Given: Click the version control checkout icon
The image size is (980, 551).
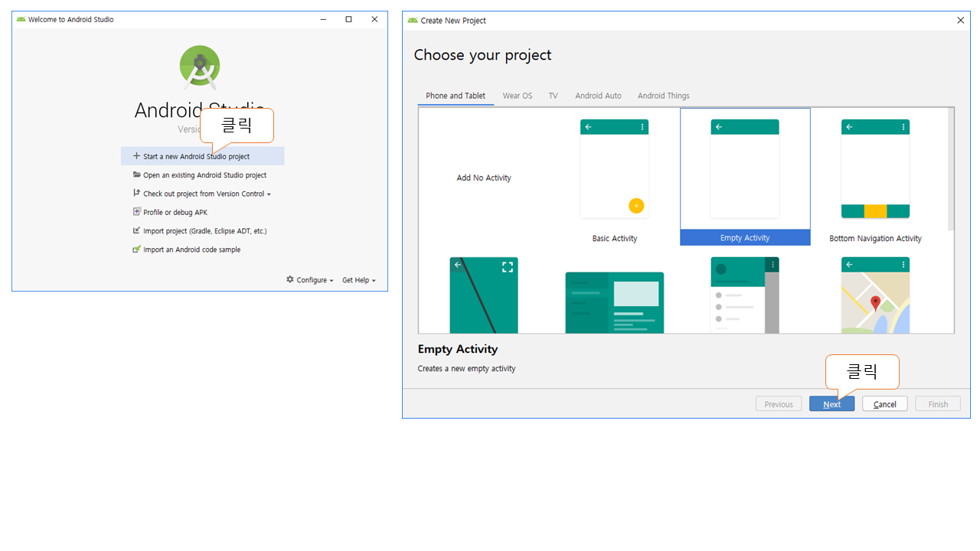Looking at the screenshot, I should coord(137,194).
